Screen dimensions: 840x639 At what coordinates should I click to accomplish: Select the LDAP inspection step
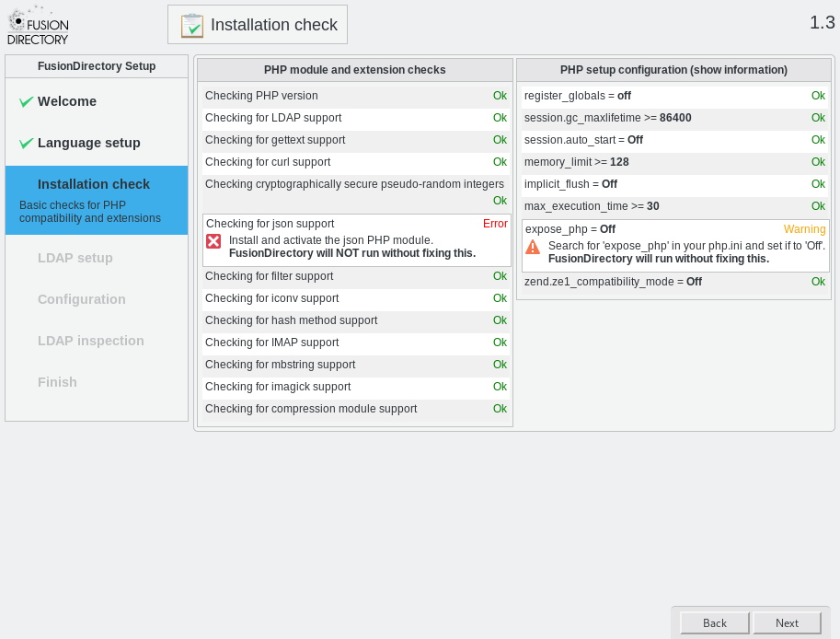[90, 341]
